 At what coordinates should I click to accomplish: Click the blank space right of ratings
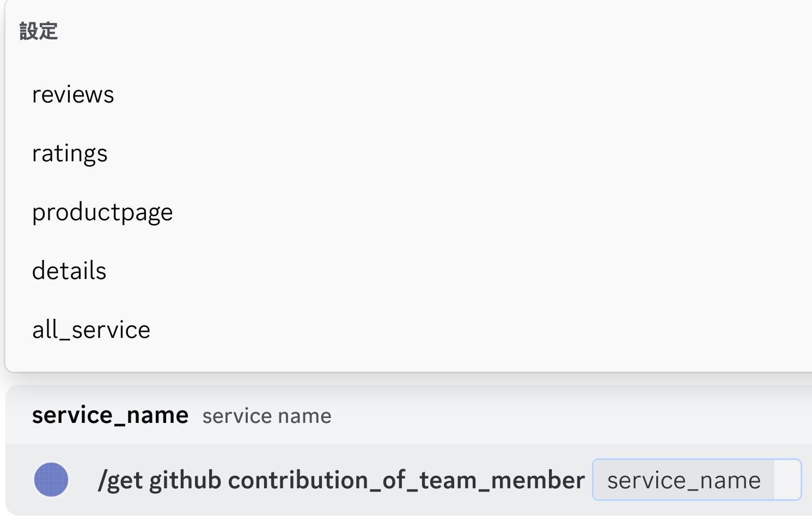[436, 154]
